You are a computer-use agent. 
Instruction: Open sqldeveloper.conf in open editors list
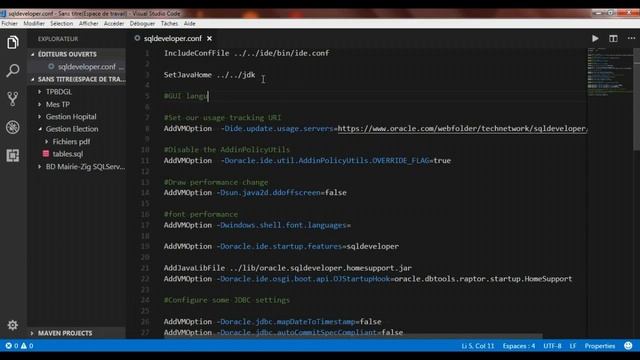[x=87, y=67]
